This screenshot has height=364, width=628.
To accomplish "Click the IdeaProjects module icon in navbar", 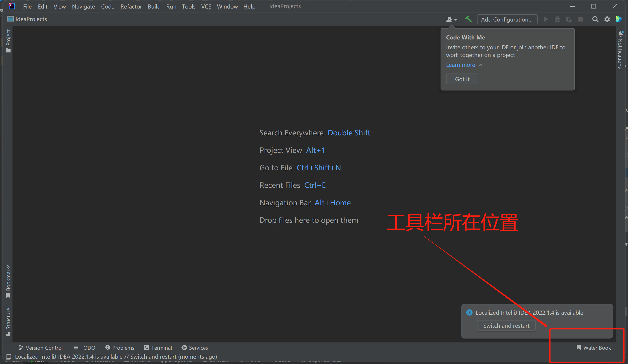I will pyautogui.click(x=11, y=19).
